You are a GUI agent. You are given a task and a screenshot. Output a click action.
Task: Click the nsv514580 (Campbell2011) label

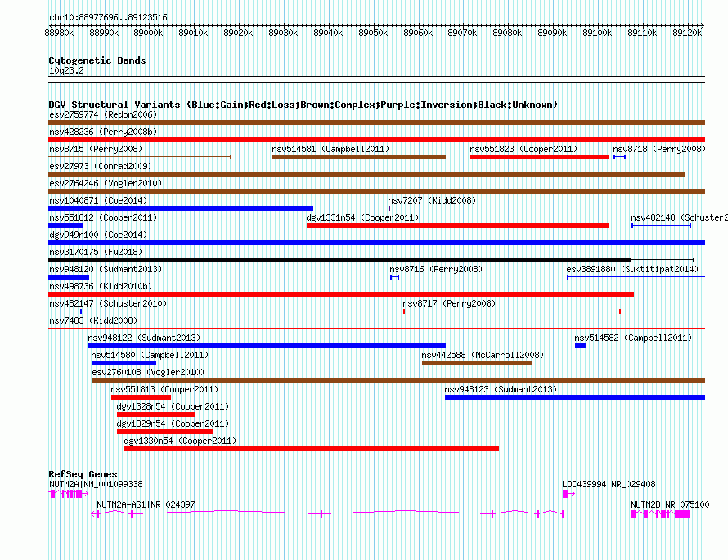tap(150, 355)
